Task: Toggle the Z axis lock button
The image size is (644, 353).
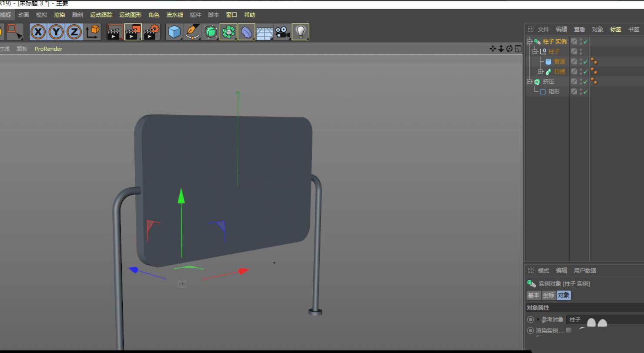Action: pyautogui.click(x=74, y=32)
